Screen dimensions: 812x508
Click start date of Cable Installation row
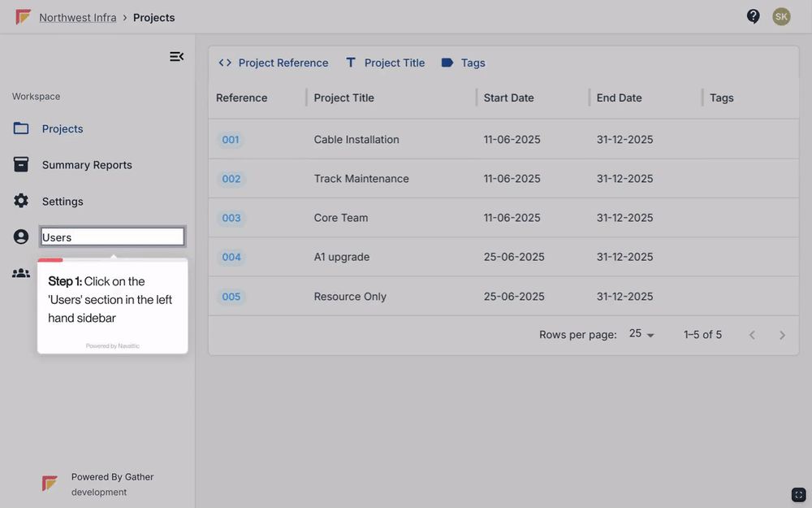[512, 140]
